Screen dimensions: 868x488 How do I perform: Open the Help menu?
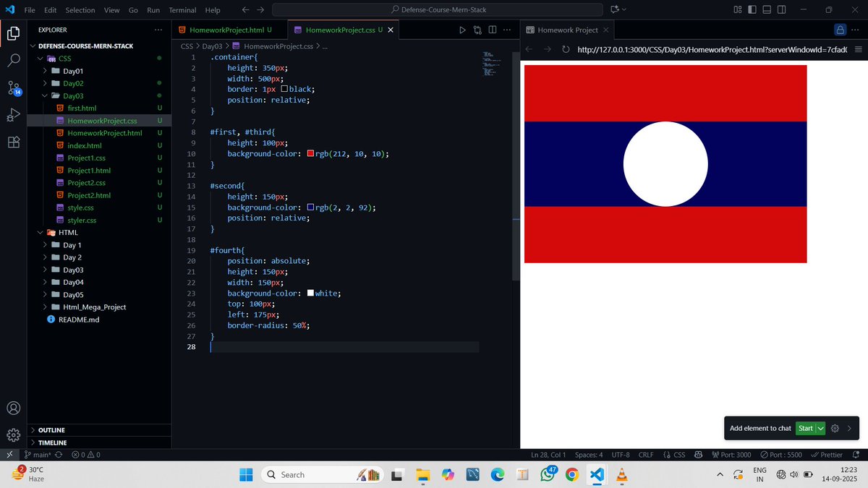[213, 10]
